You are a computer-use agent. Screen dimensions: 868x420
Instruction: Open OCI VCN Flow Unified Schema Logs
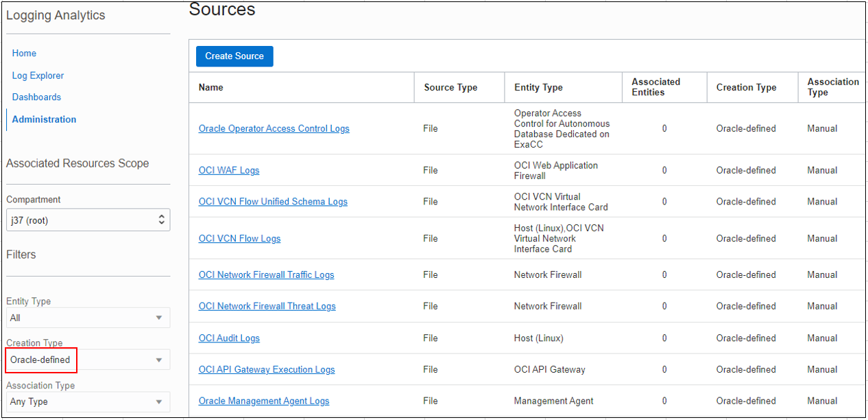[x=273, y=202]
